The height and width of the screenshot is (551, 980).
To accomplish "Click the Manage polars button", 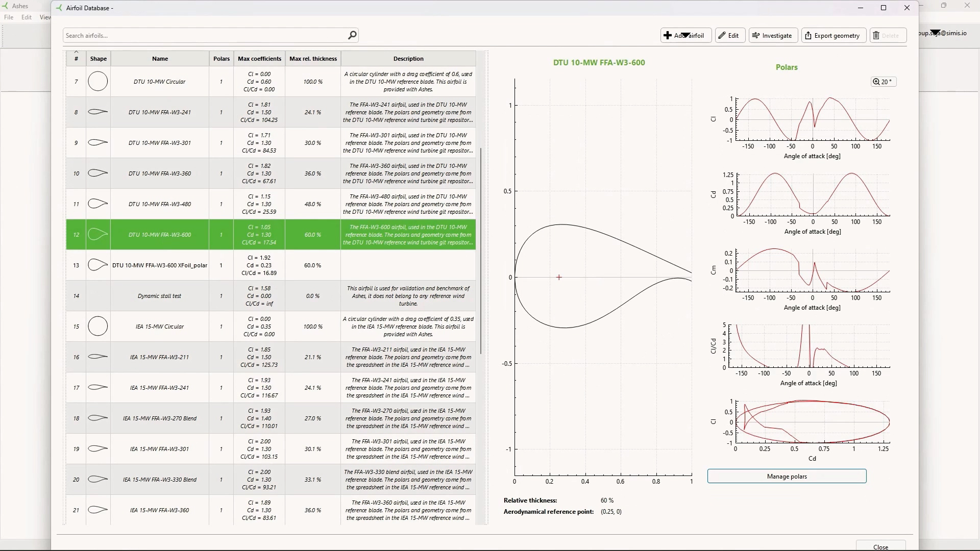I will 787,476.
